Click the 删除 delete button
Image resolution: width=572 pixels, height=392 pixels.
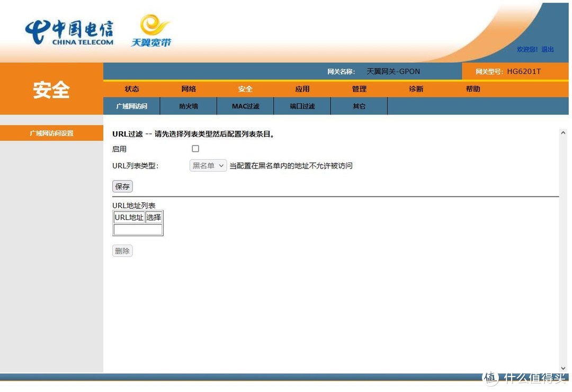(122, 251)
